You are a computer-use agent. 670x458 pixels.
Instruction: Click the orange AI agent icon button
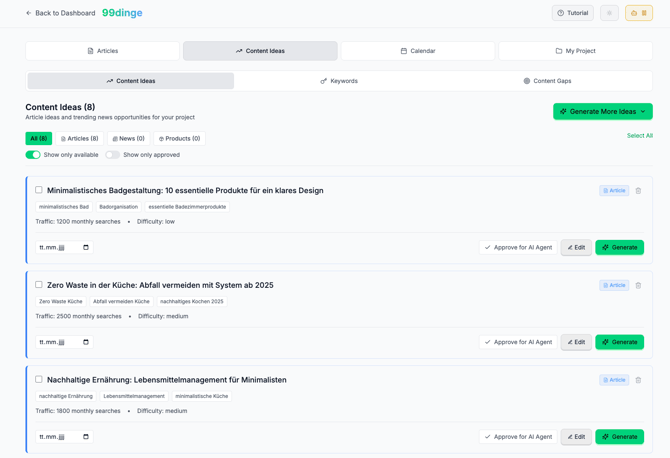[x=638, y=13]
